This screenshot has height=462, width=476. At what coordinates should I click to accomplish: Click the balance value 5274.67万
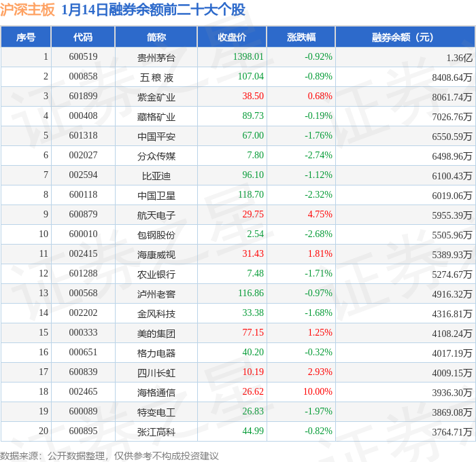452,274
